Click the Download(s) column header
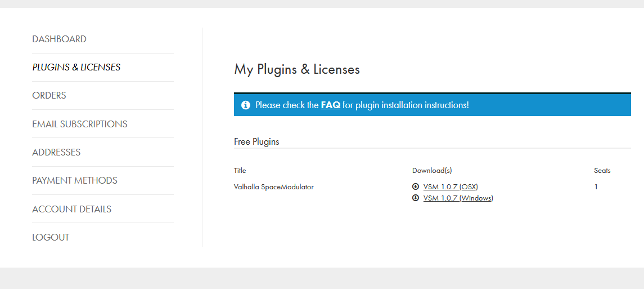The height and width of the screenshot is (289, 644). pos(432,171)
